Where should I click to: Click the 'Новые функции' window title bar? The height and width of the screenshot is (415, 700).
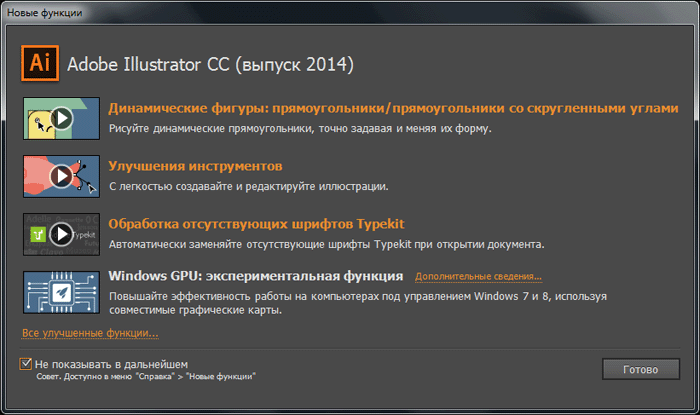(x=350, y=12)
